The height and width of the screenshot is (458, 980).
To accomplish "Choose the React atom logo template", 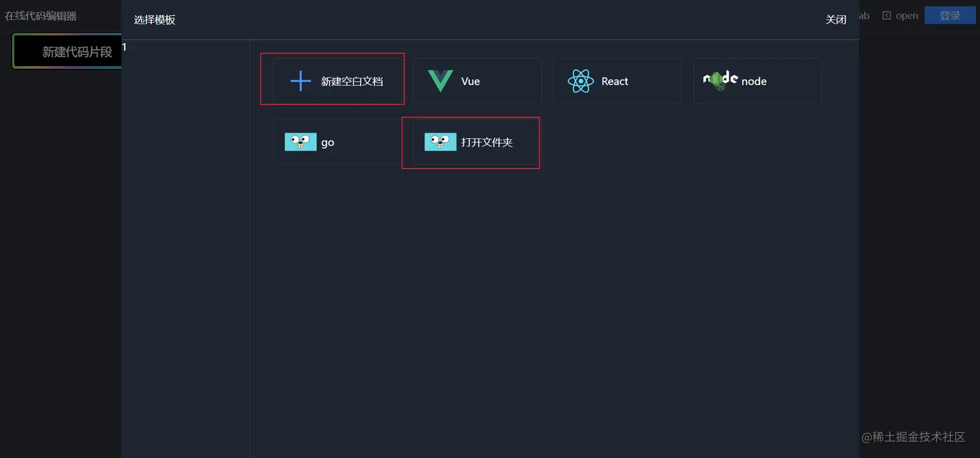I will pos(580,81).
